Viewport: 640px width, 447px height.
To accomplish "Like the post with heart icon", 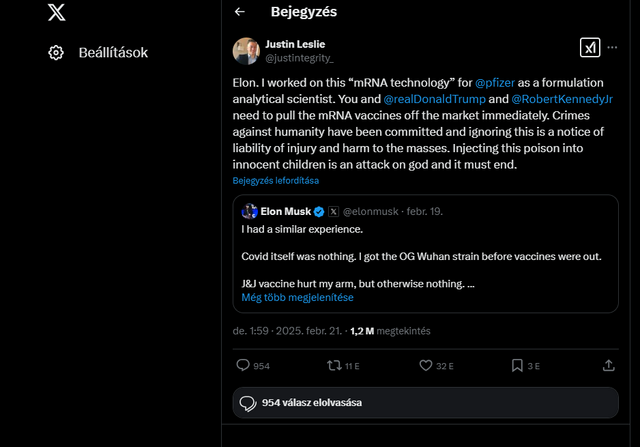I will point(425,366).
